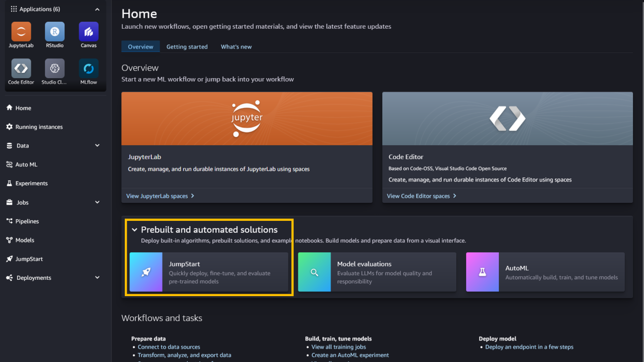Image resolution: width=644 pixels, height=362 pixels.
Task: Collapse Prebuilt and automated solutions section
Action: point(134,230)
